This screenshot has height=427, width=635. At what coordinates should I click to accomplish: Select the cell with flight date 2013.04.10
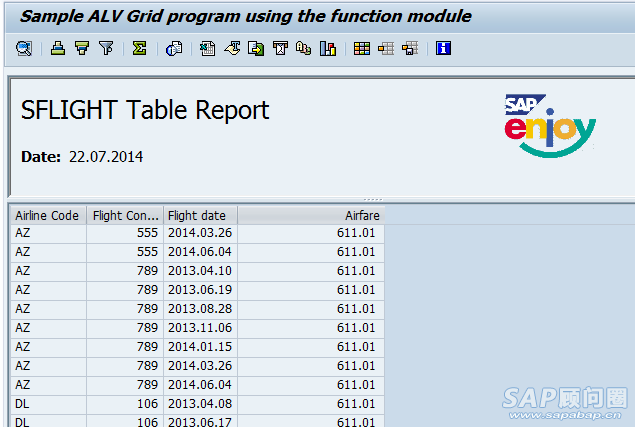point(200,271)
